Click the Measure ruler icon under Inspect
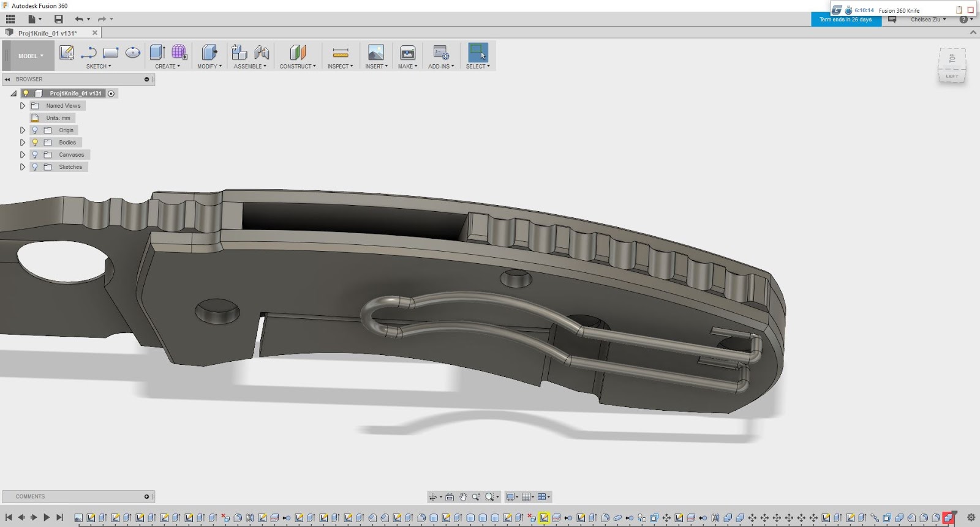 tap(341, 53)
